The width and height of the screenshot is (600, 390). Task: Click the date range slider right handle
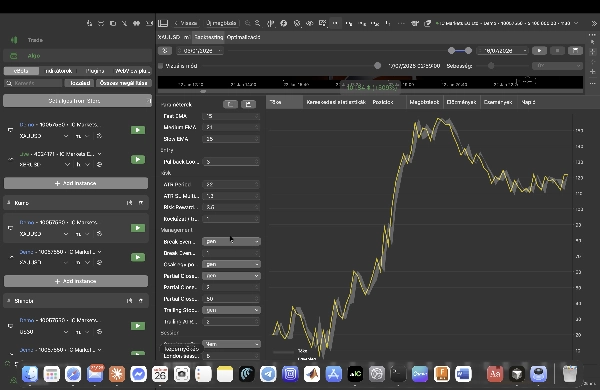pos(468,51)
